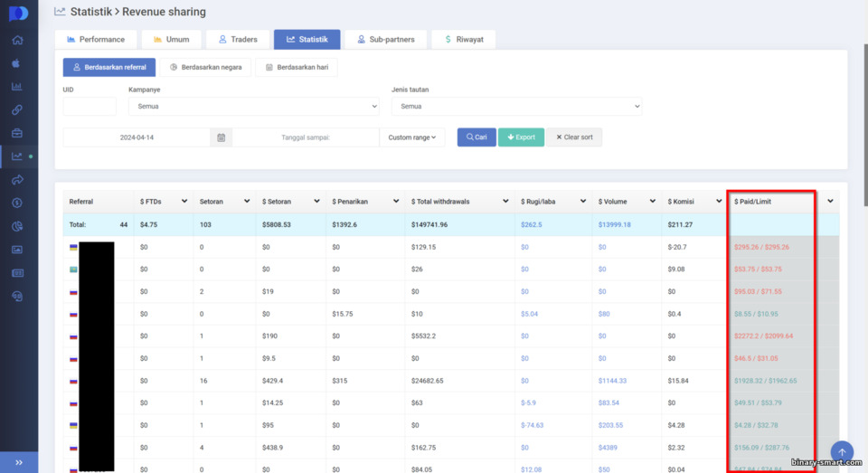This screenshot has width=868, height=473.
Task: Click the Clear sort button
Action: tap(574, 137)
